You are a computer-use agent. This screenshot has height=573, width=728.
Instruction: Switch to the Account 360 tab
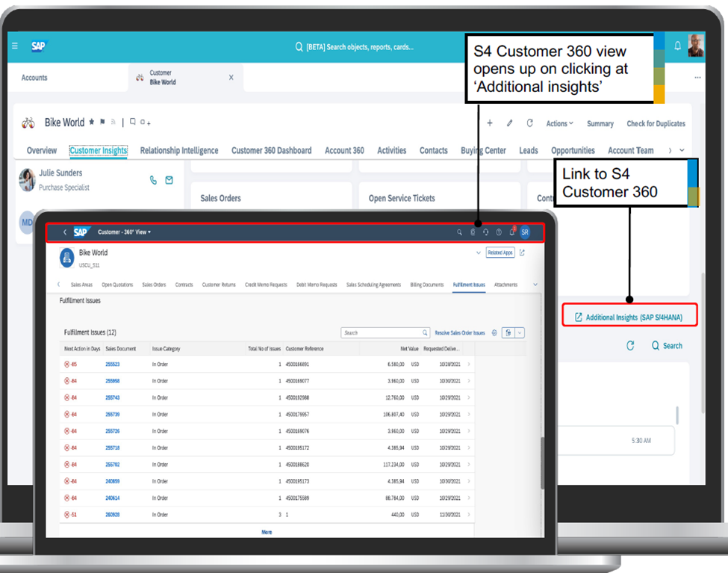coord(344,151)
